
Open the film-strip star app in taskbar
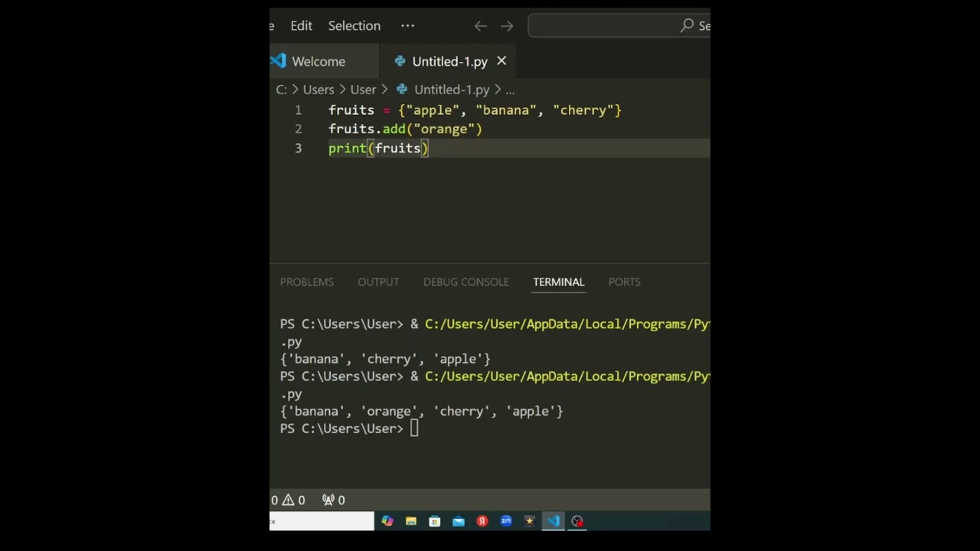(x=529, y=521)
